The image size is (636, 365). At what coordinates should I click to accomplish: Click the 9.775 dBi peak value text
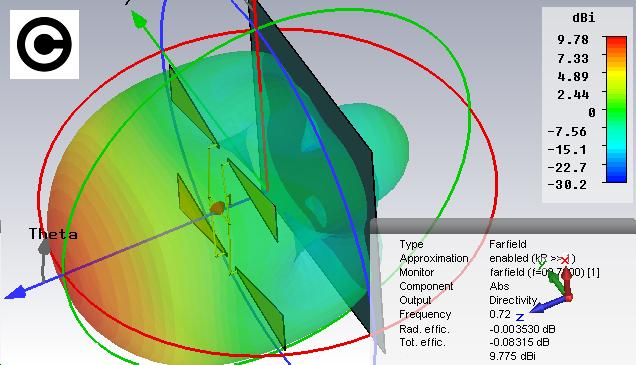click(512, 356)
